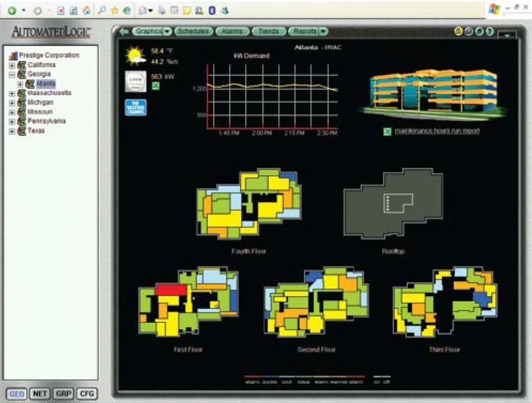
Task: Click the gray browser Forward button
Action: point(38,10)
